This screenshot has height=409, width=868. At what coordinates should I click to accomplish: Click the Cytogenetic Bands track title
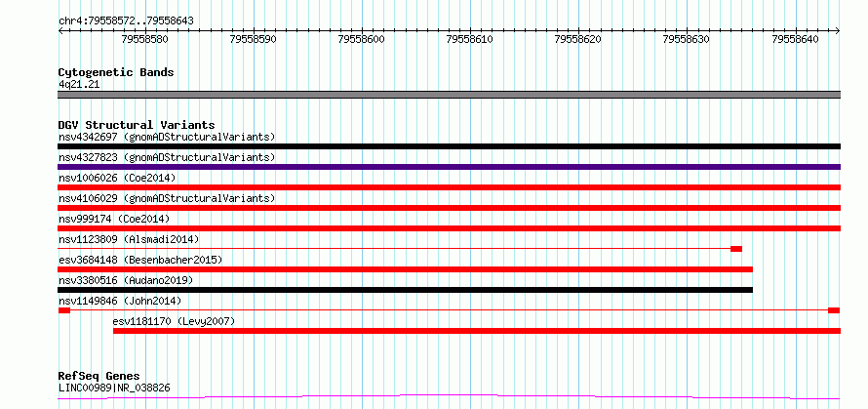click(x=116, y=72)
